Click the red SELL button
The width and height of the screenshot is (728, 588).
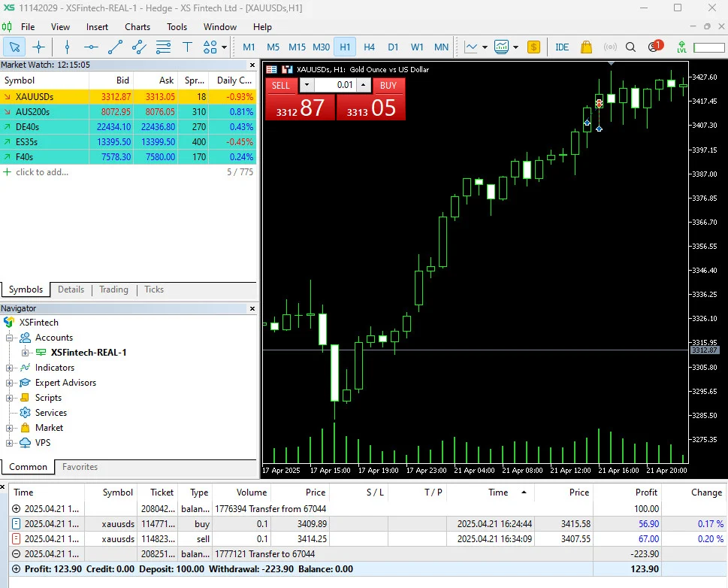[x=300, y=99]
